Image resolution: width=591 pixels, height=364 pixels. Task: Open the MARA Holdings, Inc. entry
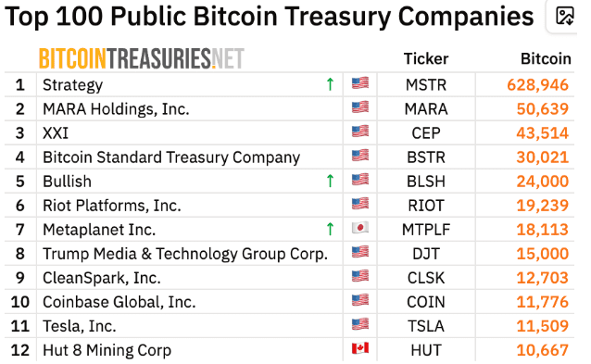coord(116,109)
